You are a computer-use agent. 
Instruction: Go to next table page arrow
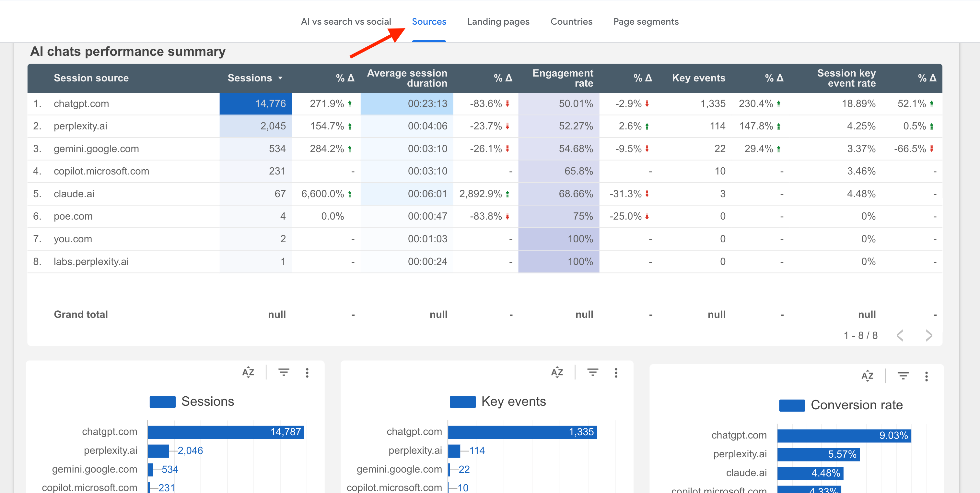pyautogui.click(x=929, y=335)
